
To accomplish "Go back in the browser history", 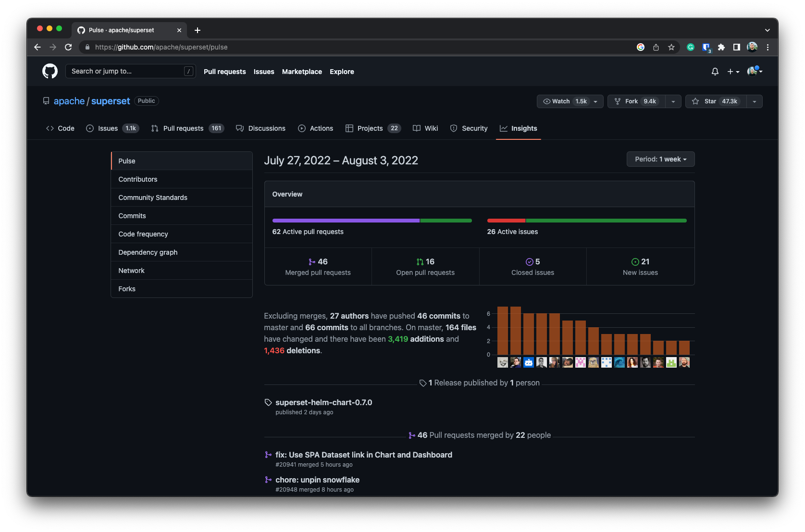I will click(37, 47).
